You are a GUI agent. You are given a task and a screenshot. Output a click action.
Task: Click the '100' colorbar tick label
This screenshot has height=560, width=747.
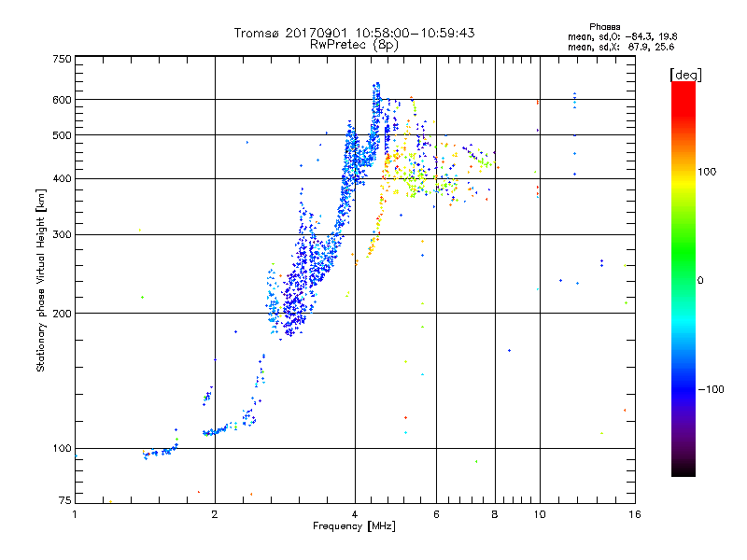pyautogui.click(x=707, y=172)
